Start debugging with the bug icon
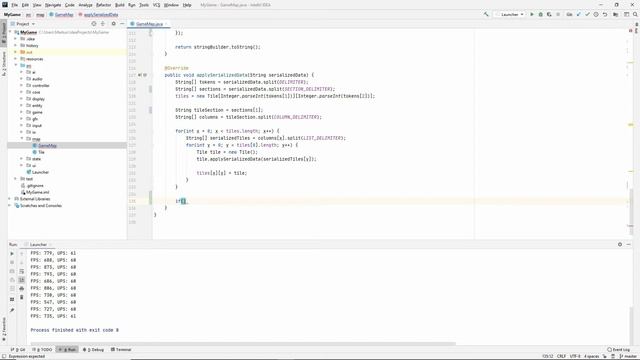The height and width of the screenshot is (360, 640). (x=540, y=14)
